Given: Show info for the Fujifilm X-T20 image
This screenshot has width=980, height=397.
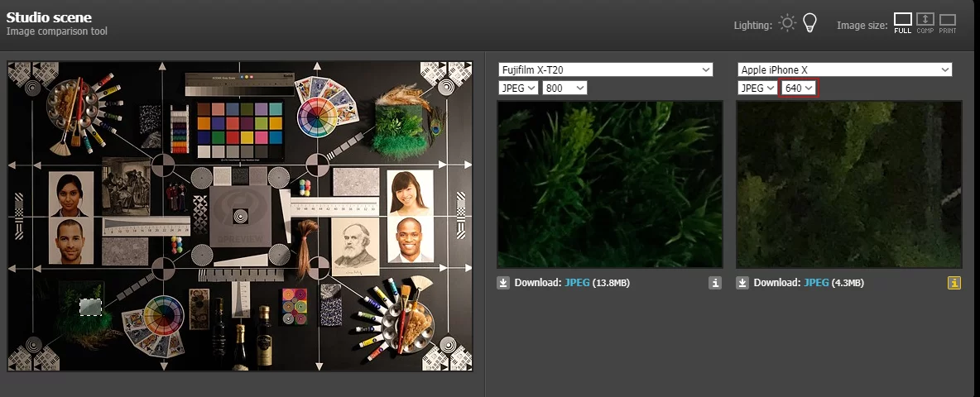Looking at the screenshot, I should (x=715, y=283).
